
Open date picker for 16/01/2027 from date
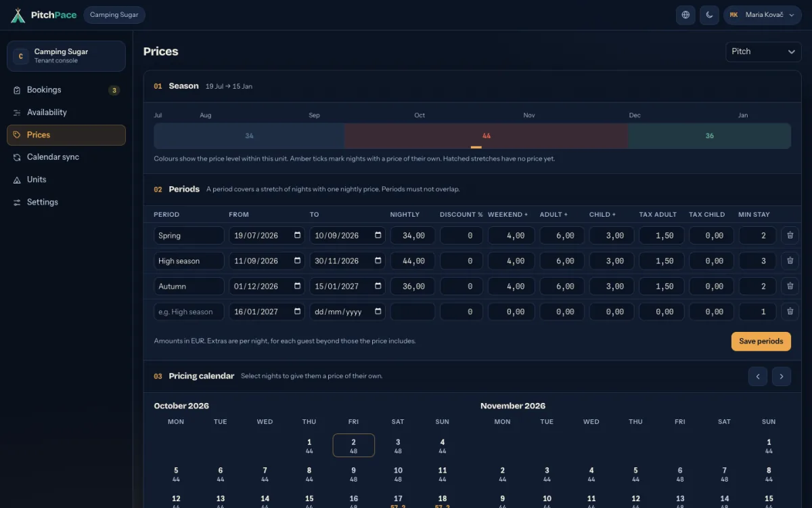click(x=298, y=312)
